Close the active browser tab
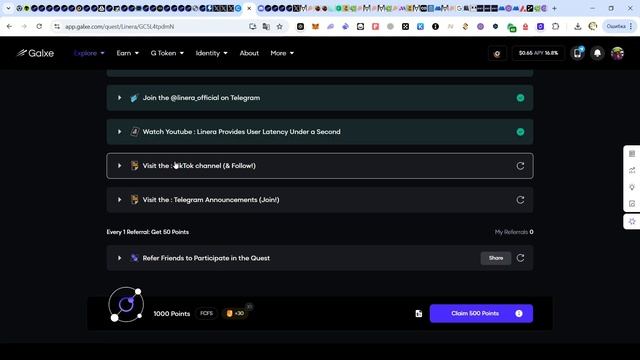Image resolution: width=640 pixels, height=360 pixels. 249,8
